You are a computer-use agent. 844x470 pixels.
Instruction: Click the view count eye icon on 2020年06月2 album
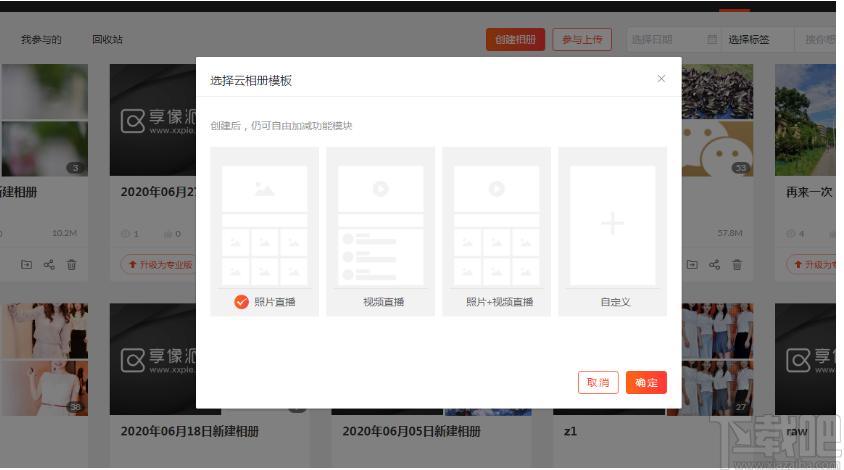[x=126, y=234]
